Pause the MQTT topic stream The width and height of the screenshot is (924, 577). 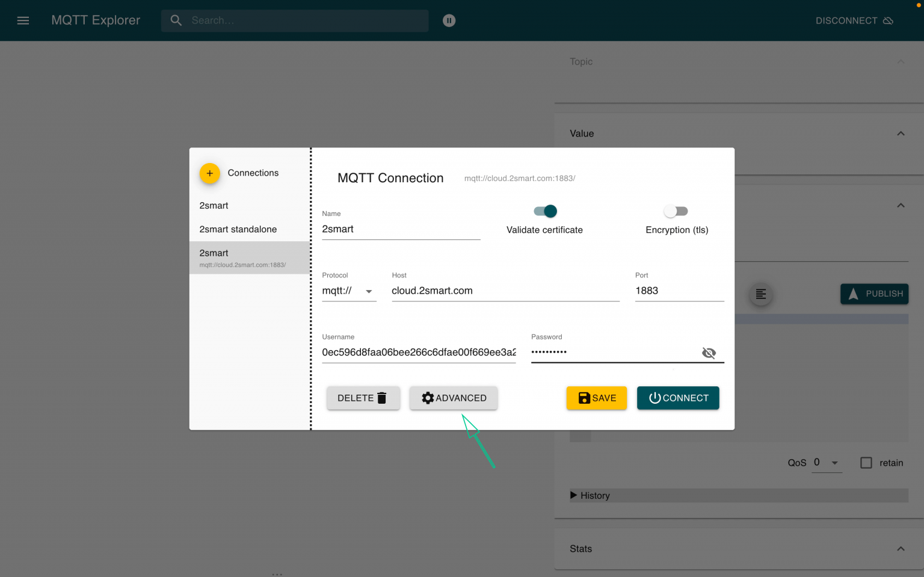[449, 20]
